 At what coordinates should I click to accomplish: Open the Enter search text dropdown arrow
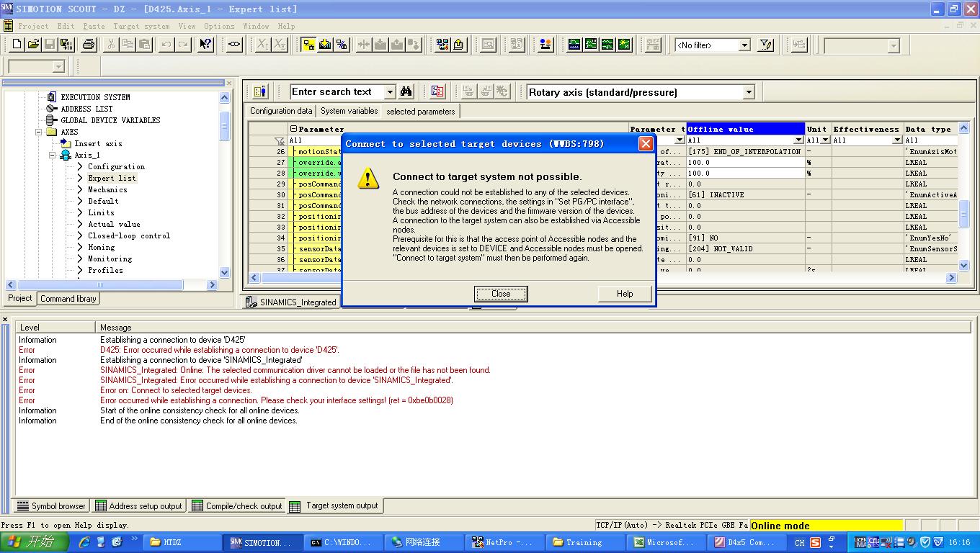click(x=390, y=92)
